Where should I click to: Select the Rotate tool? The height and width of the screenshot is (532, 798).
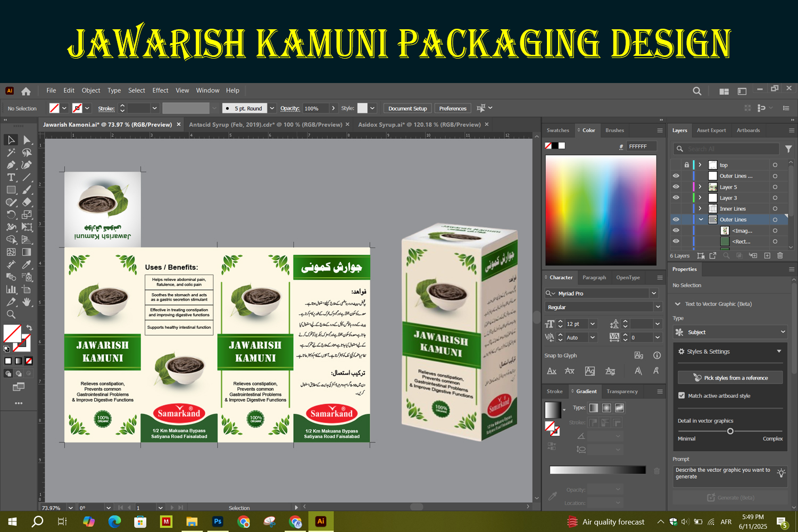[11, 215]
